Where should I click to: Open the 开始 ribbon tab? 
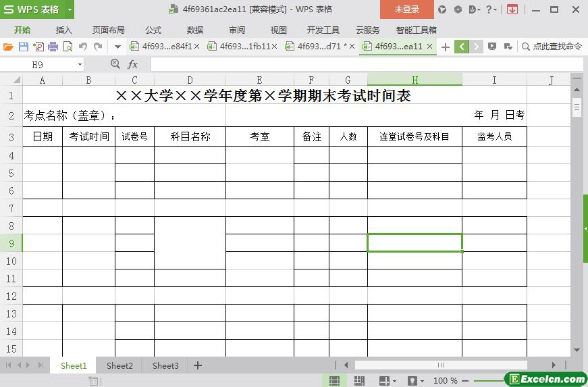coord(22,30)
